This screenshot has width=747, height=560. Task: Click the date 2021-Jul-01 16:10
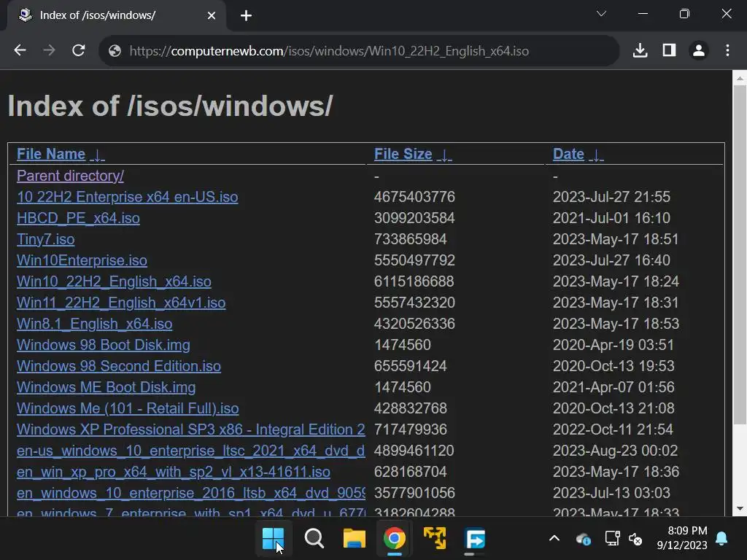click(x=611, y=218)
